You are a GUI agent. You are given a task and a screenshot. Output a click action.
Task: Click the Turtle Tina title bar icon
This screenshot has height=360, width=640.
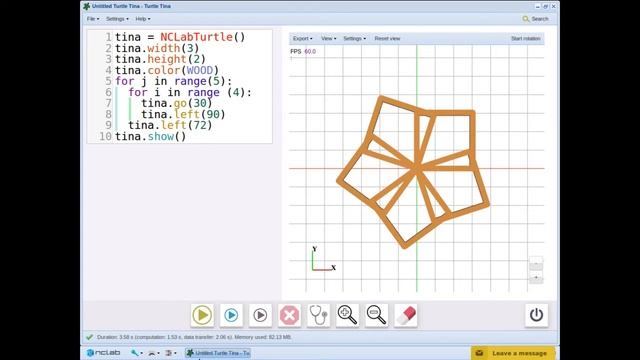point(87,6)
